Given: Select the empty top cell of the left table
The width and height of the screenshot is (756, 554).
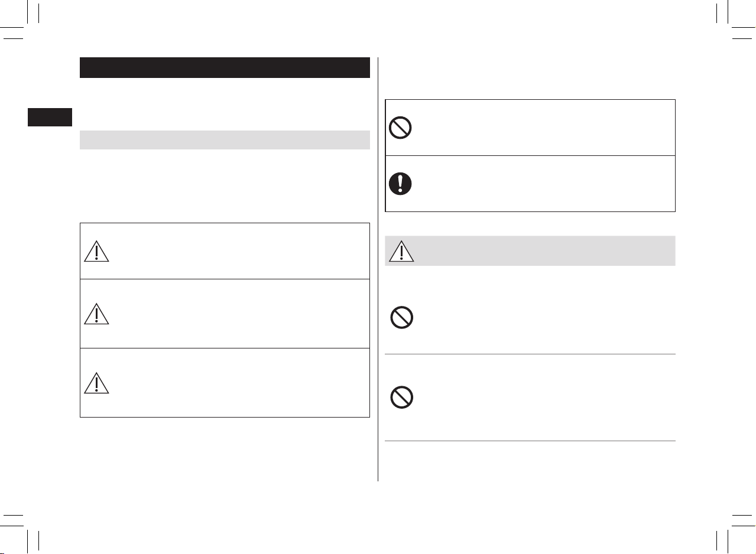Looking at the screenshot, I should pyautogui.click(x=239, y=251).
